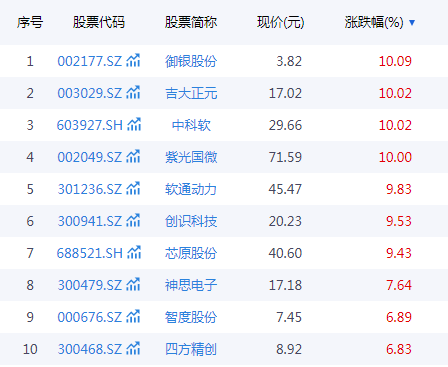
Task: Open chart icon beside 301236.SZ
Action: point(133,189)
